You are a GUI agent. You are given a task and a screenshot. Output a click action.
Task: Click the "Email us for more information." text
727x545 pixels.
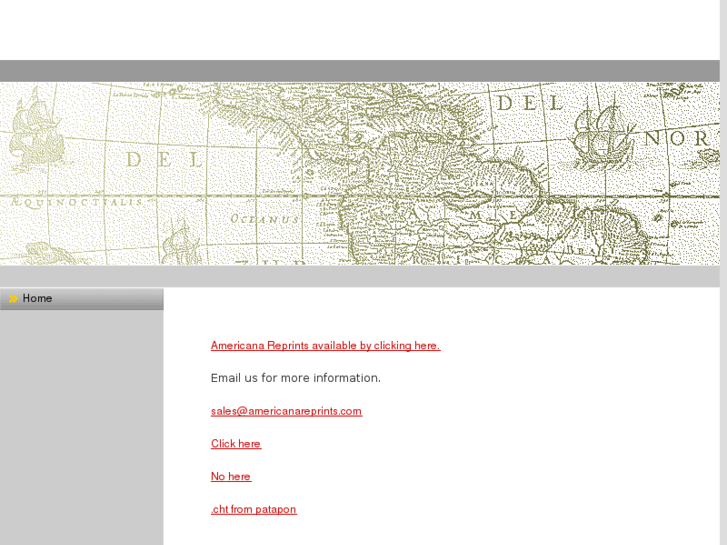296,378
